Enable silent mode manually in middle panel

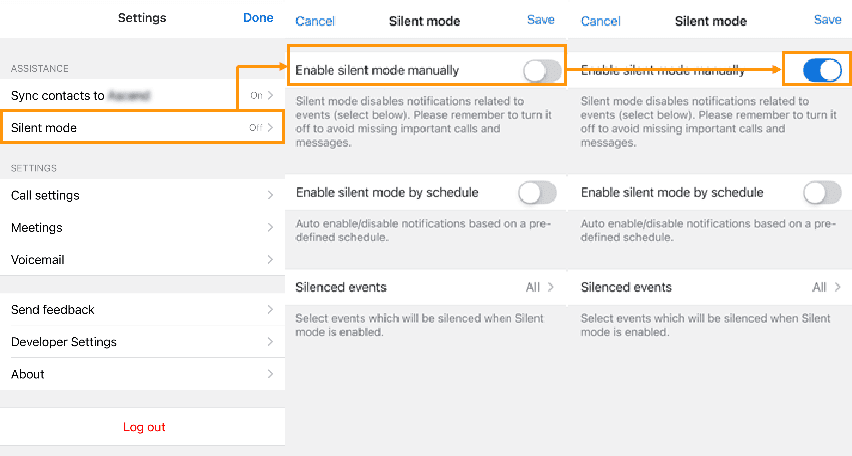coord(541,70)
